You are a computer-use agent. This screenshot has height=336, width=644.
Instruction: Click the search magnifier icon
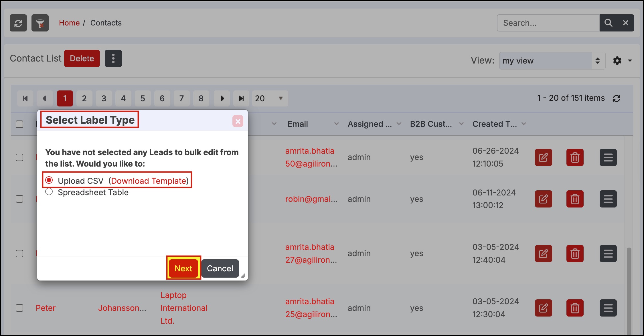[x=608, y=23]
